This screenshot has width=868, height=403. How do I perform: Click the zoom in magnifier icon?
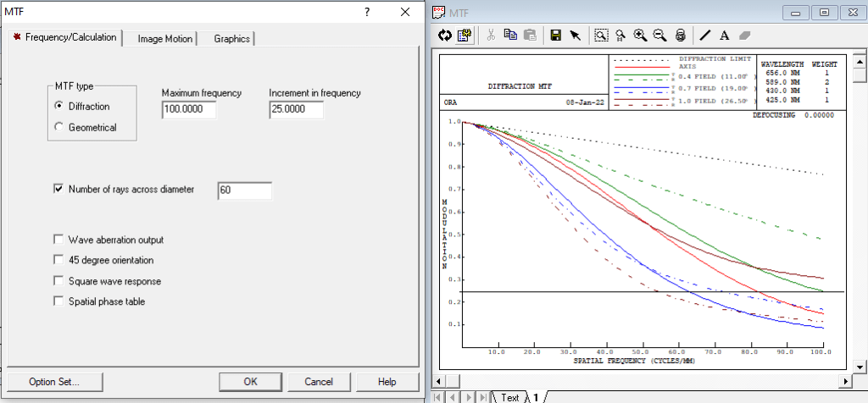[x=640, y=35]
